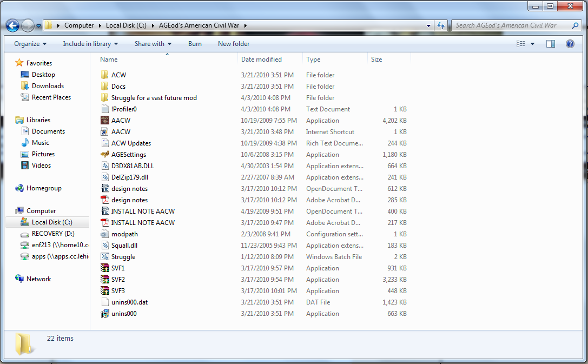Sort files by Date modified column
This screenshot has height=364, width=588.
pos(261,59)
